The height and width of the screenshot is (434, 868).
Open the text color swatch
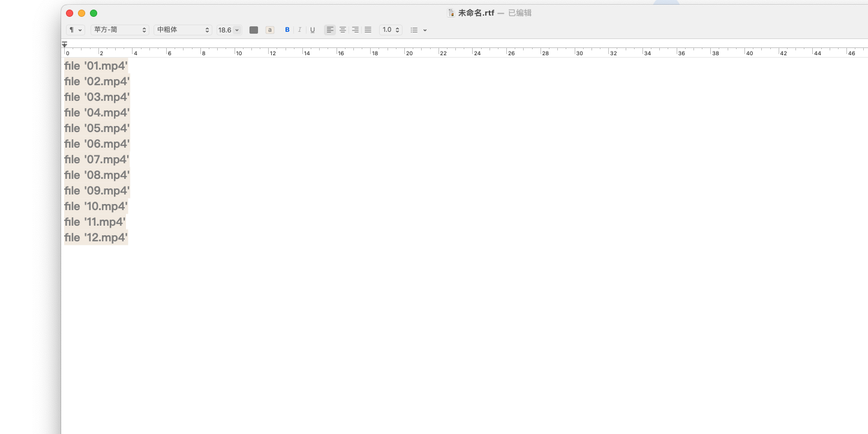pyautogui.click(x=254, y=30)
